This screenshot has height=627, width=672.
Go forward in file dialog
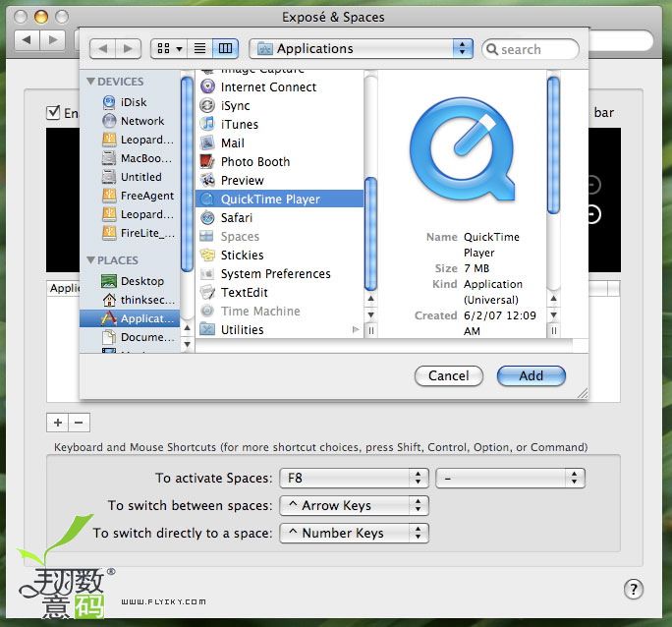point(128,48)
